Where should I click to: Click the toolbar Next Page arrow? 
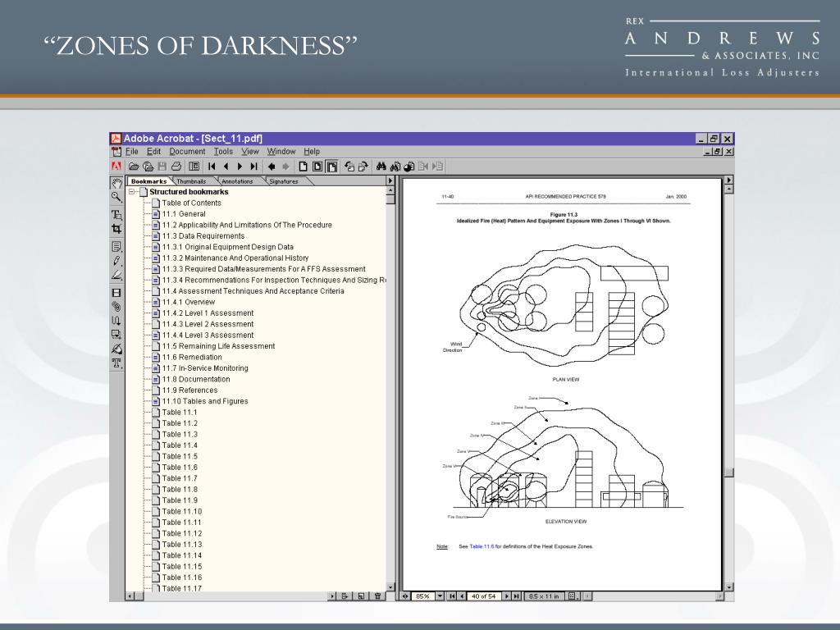(240, 167)
